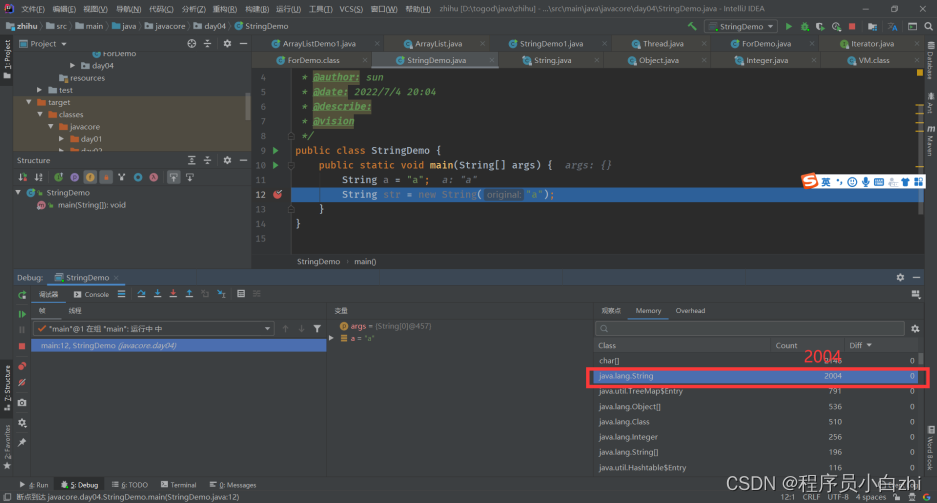Expand test folder in project tree
The width and height of the screenshot is (937, 503).
click(x=40, y=90)
